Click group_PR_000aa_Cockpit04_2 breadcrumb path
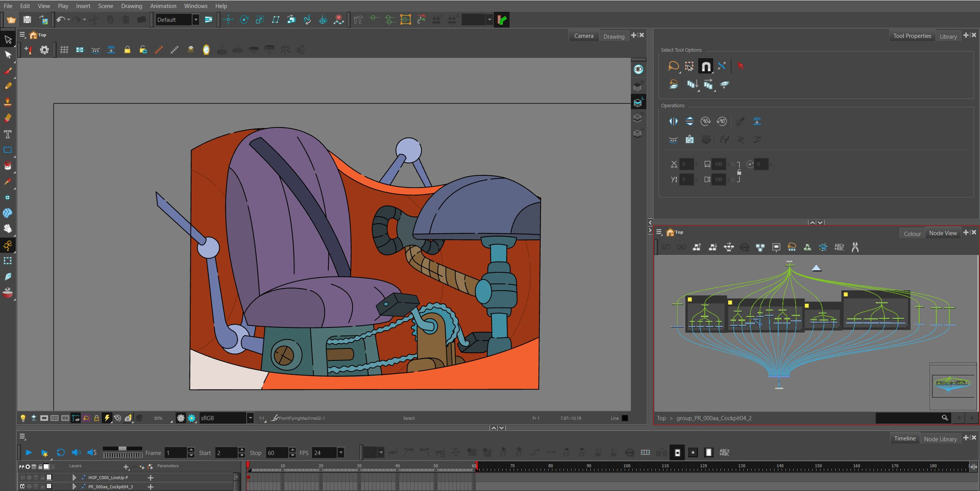The width and height of the screenshot is (980, 491). [x=714, y=418]
